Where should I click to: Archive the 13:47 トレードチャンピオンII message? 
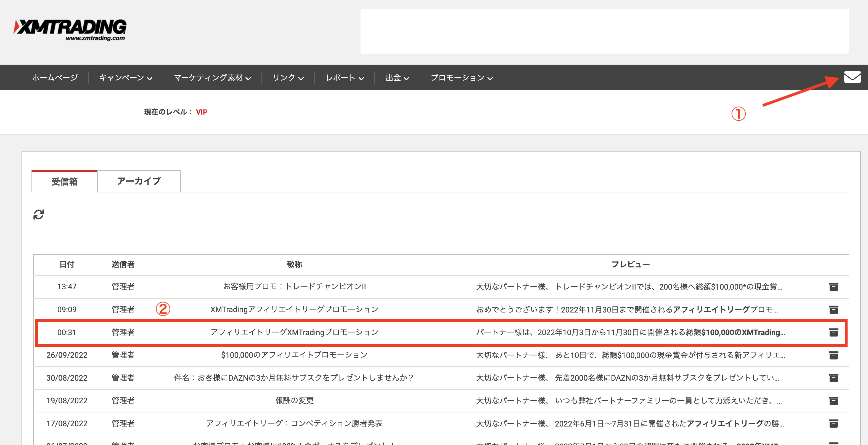click(x=833, y=287)
